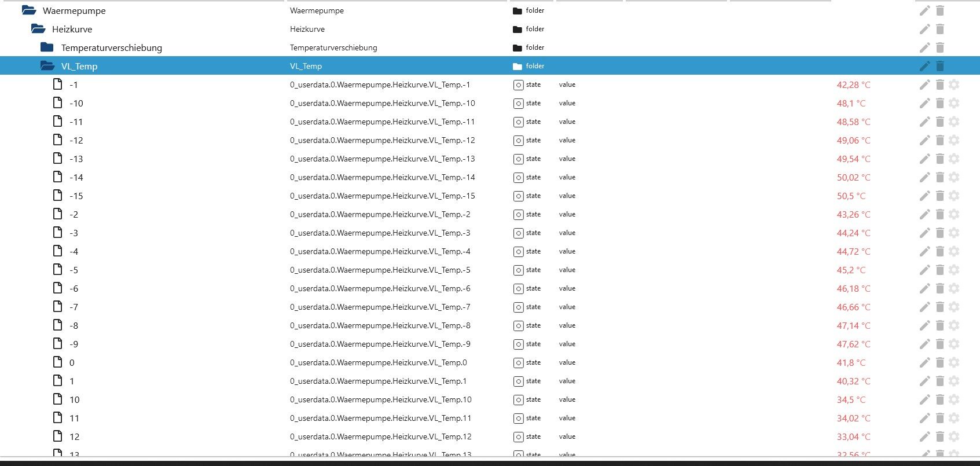Select the -15 tree entry

(76, 196)
